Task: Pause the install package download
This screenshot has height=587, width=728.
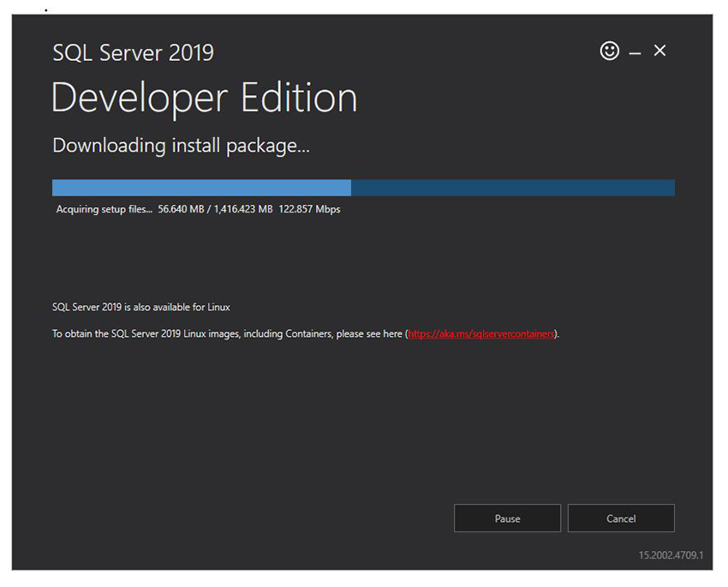Action: [x=507, y=518]
